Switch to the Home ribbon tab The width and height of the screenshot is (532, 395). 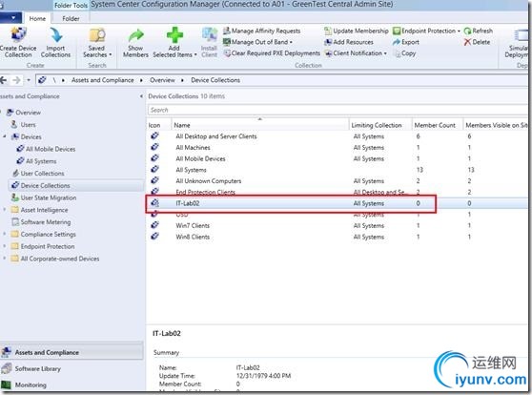[x=37, y=18]
